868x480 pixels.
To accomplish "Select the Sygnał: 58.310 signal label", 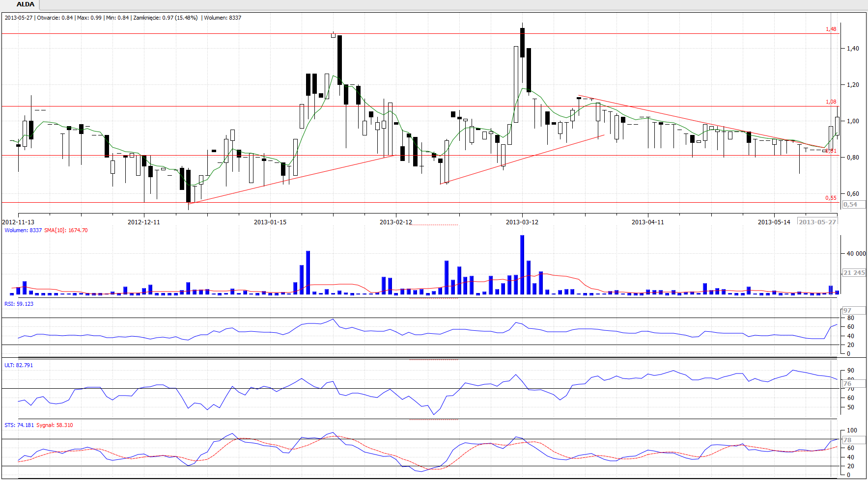I will 55,425.
